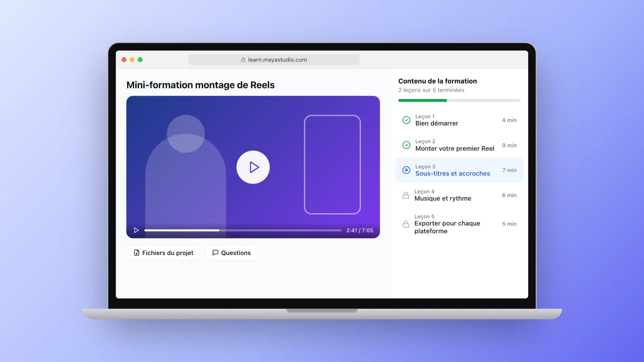This screenshot has width=644, height=362.
Task: Select locked lesson Musique et rythme
Action: (459, 195)
